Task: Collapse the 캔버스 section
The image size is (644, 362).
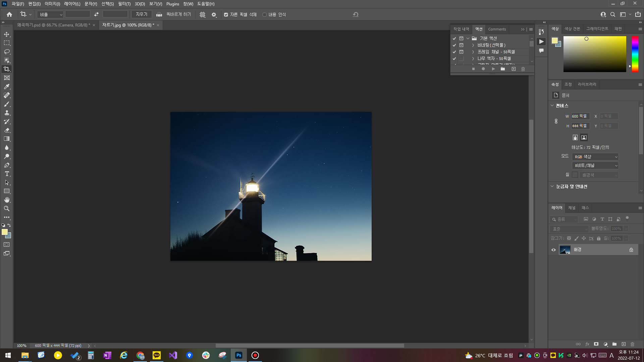Action: coord(552,106)
